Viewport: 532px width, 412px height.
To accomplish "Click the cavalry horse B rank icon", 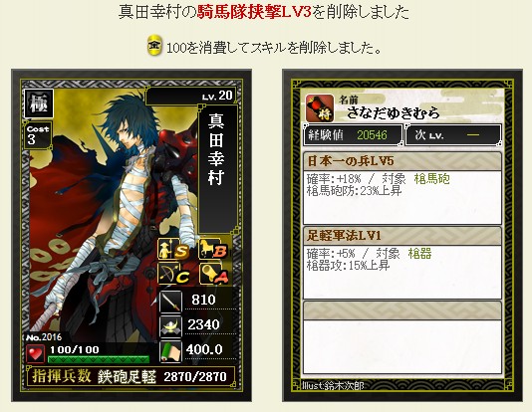I will [x=215, y=250].
